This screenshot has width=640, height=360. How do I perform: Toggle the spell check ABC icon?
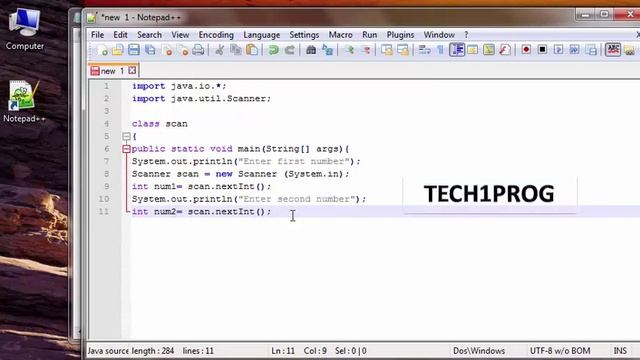click(x=613, y=50)
